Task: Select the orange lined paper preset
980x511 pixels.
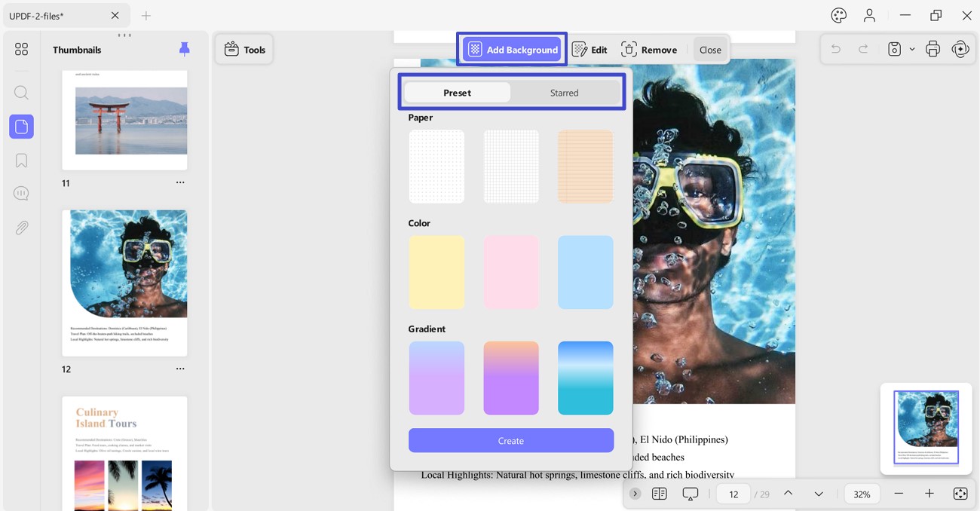Action: tap(586, 167)
